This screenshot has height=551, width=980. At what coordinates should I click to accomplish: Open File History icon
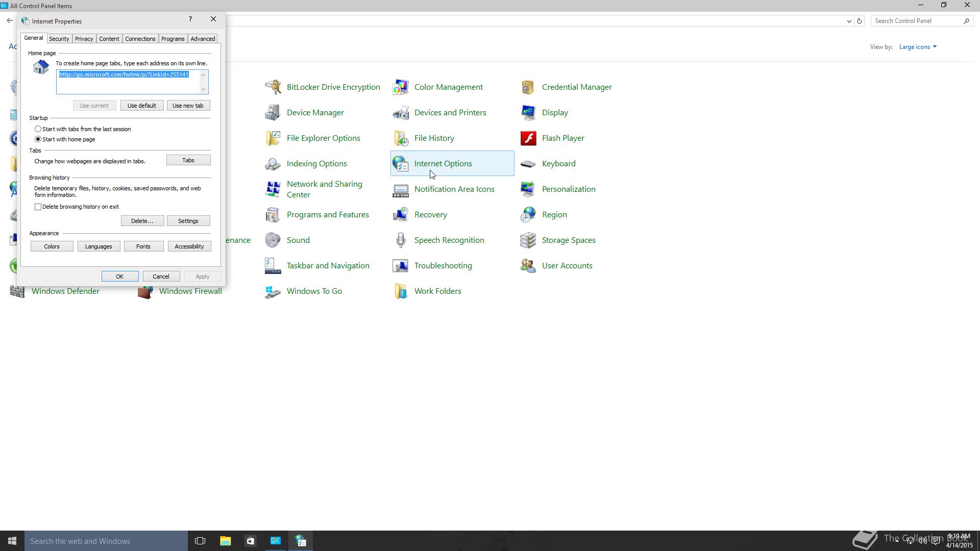point(401,138)
